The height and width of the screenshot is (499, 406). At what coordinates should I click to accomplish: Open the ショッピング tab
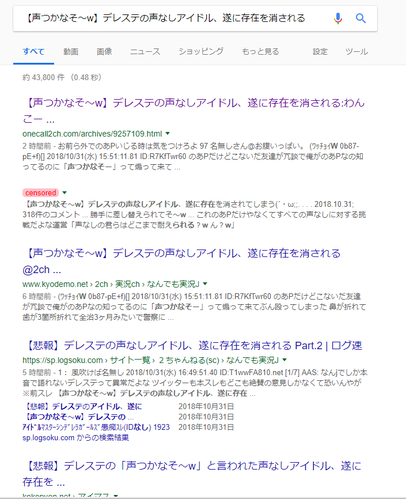pyautogui.click(x=201, y=52)
